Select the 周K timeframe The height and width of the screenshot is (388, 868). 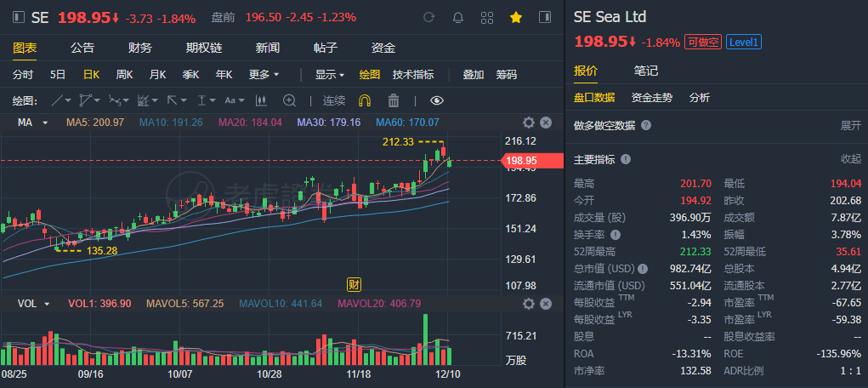click(x=125, y=74)
